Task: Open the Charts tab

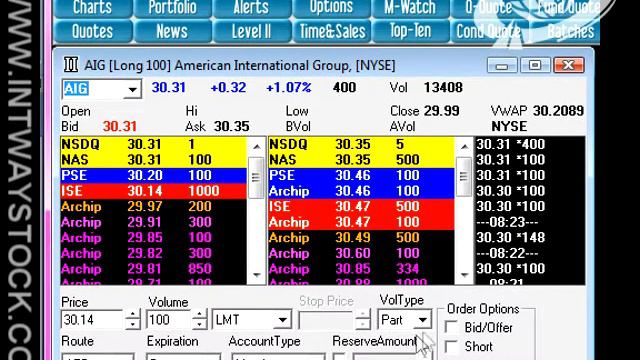Action: pos(93,8)
